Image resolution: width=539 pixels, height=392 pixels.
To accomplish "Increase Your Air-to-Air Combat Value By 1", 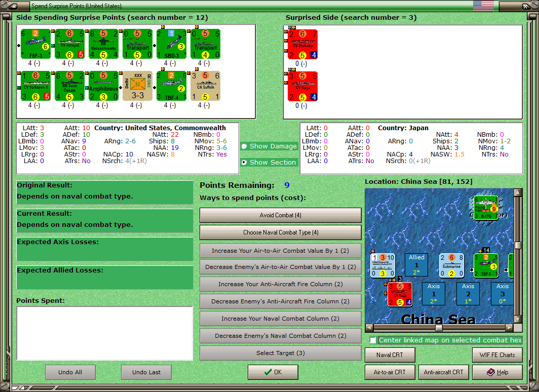I will [281, 251].
